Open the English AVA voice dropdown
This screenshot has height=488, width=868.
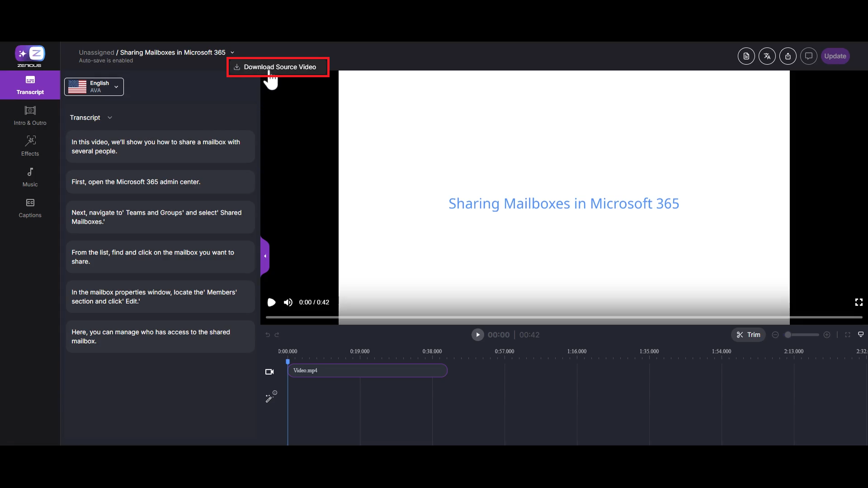pos(94,87)
